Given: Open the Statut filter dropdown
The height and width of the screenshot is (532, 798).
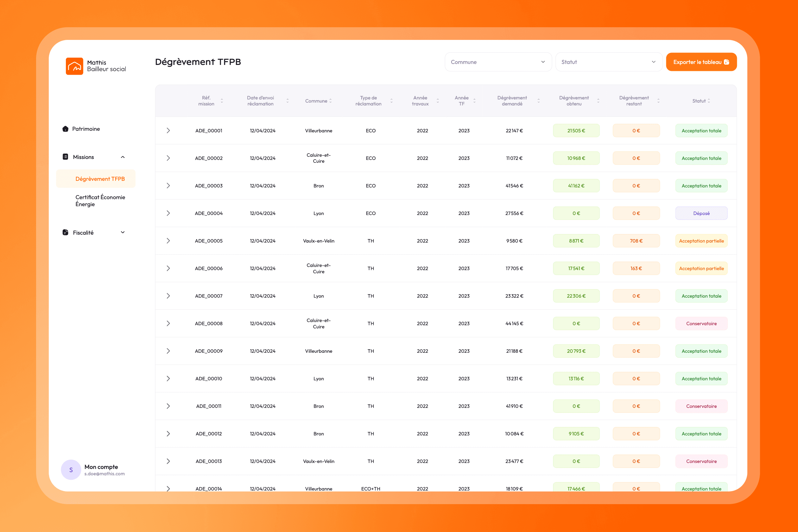Looking at the screenshot, I should pyautogui.click(x=608, y=62).
